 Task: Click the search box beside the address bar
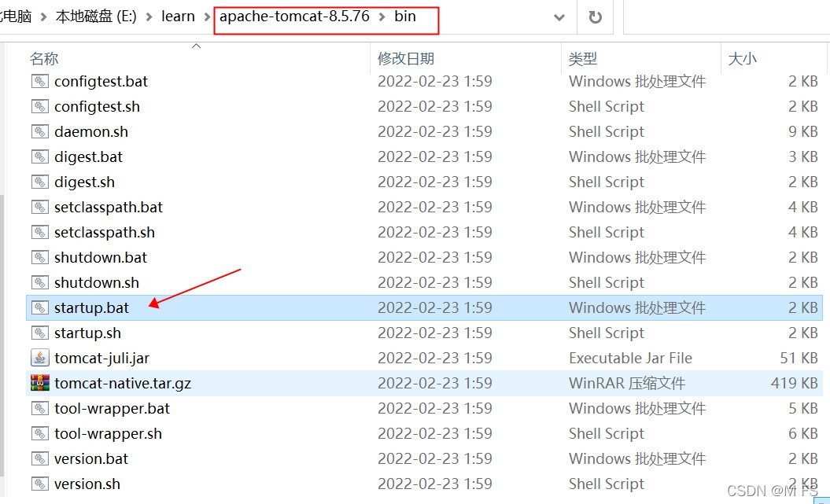[727, 17]
